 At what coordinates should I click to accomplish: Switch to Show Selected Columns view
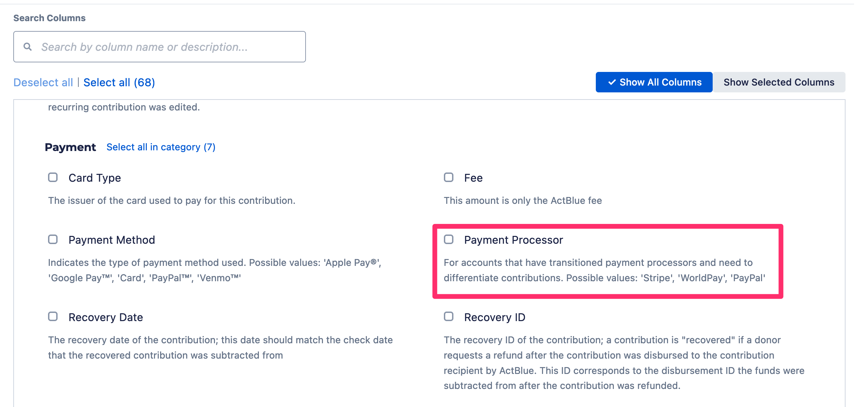point(779,82)
